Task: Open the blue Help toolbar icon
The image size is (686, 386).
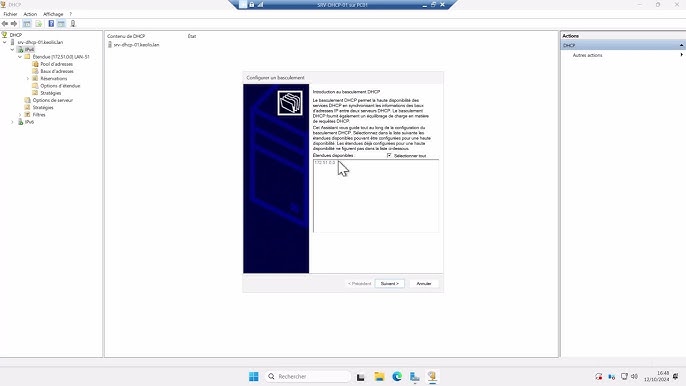Action: point(51,24)
